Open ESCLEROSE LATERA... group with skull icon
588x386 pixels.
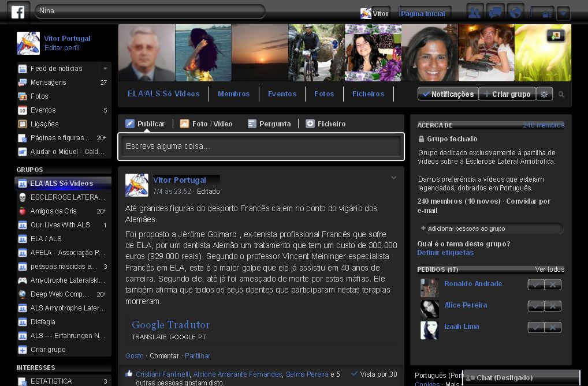(x=64, y=197)
